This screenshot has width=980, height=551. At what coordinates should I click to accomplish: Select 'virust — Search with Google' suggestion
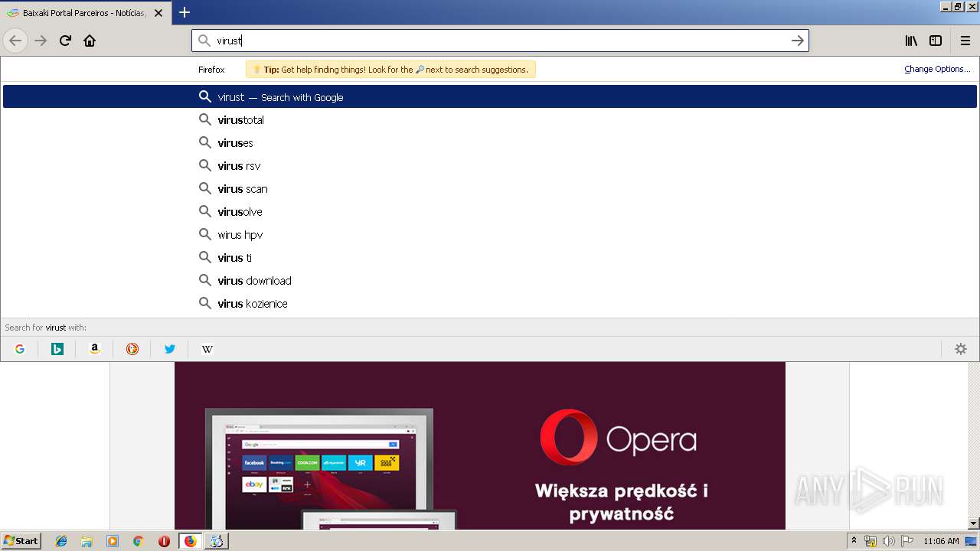point(490,96)
